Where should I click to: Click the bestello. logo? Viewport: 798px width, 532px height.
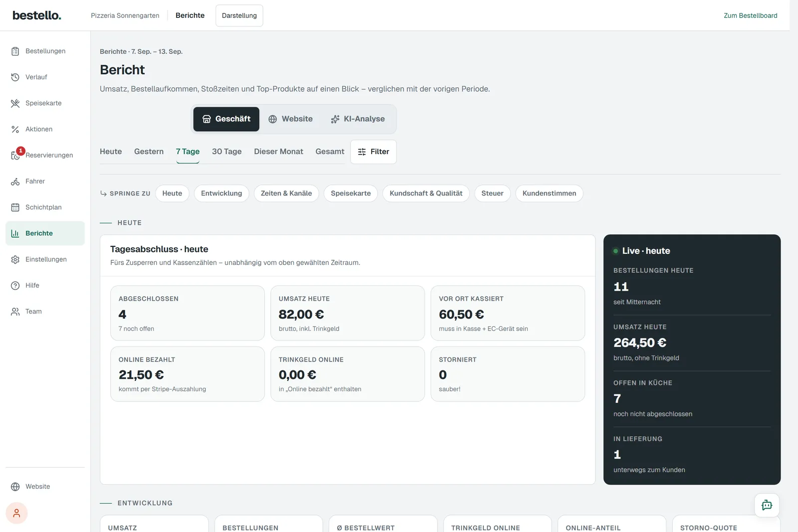37,15
